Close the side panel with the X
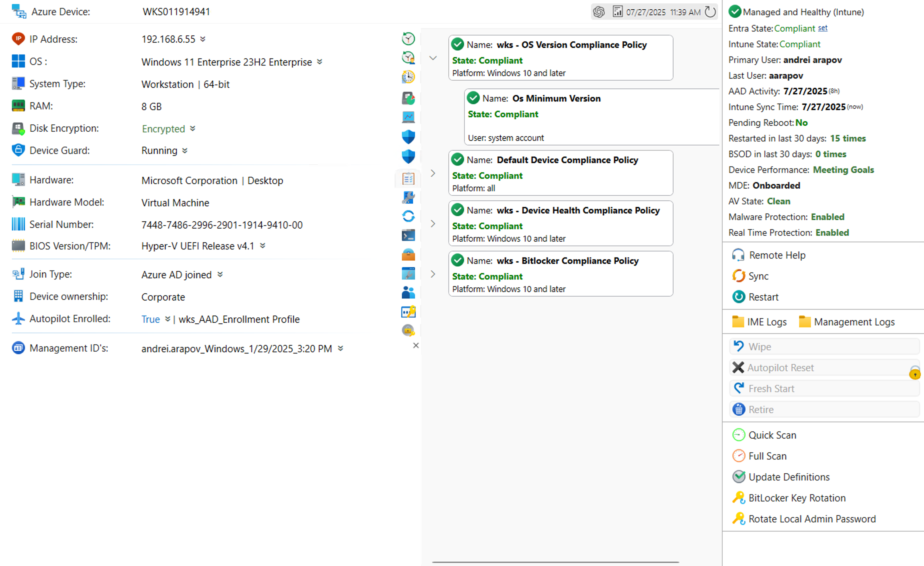 point(416,346)
